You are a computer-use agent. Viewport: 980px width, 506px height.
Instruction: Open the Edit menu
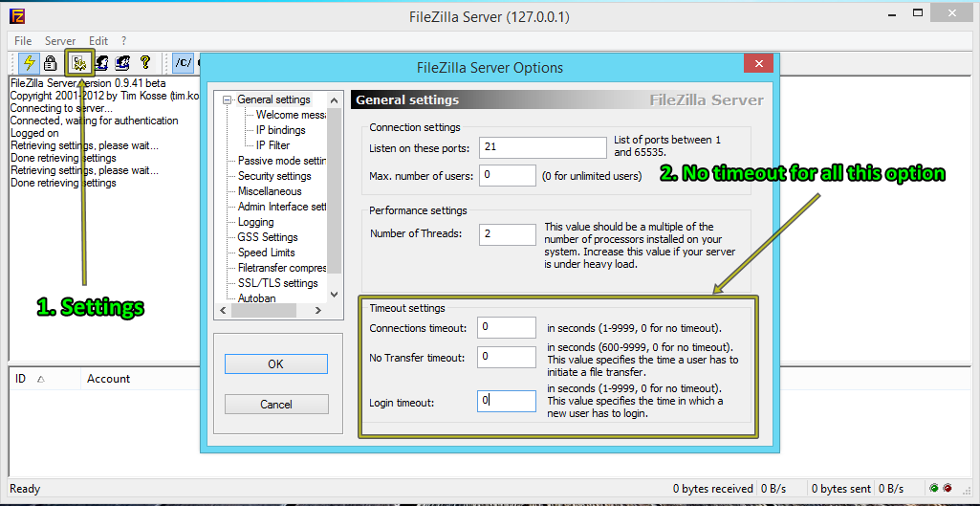pyautogui.click(x=98, y=41)
